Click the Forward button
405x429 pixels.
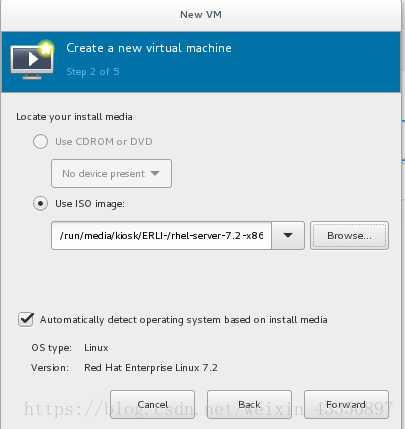(346, 404)
